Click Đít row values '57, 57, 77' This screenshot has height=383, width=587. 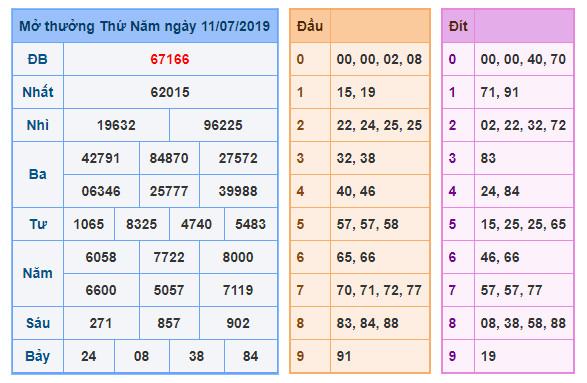pyautogui.click(x=512, y=290)
